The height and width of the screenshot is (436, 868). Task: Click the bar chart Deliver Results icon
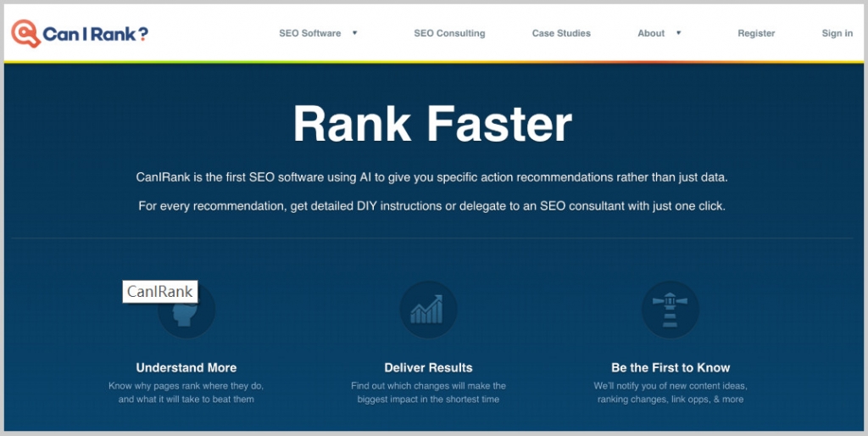point(428,310)
